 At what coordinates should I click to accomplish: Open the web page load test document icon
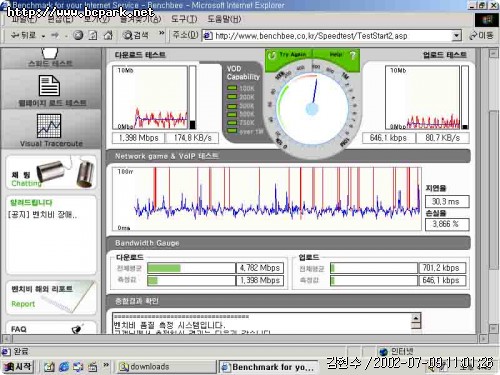tap(49, 85)
